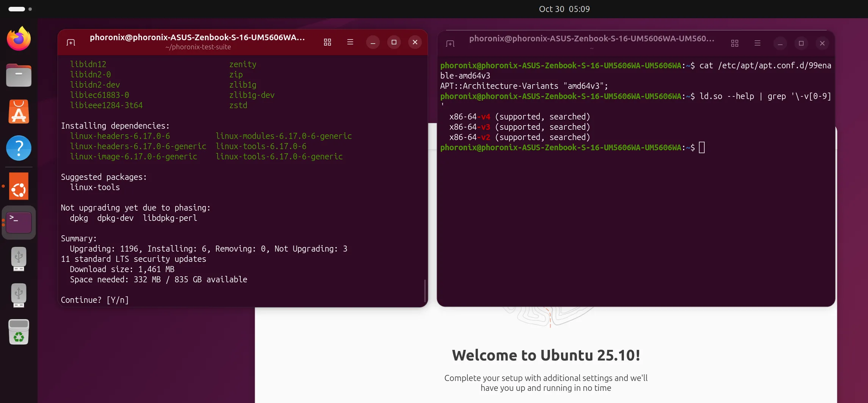This screenshot has width=868, height=403.
Task: Open the second USB drive from the dock
Action: 19,295
